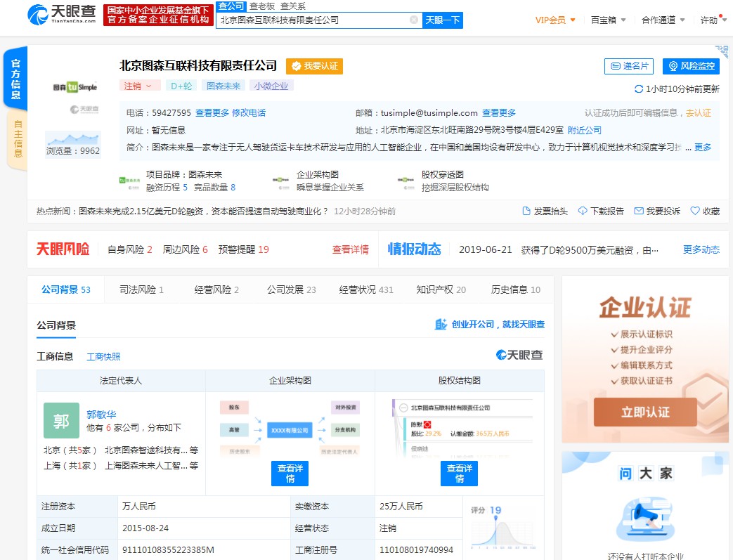This screenshot has height=560, width=733.
Task: Click the 去认证 link
Action: (x=699, y=112)
